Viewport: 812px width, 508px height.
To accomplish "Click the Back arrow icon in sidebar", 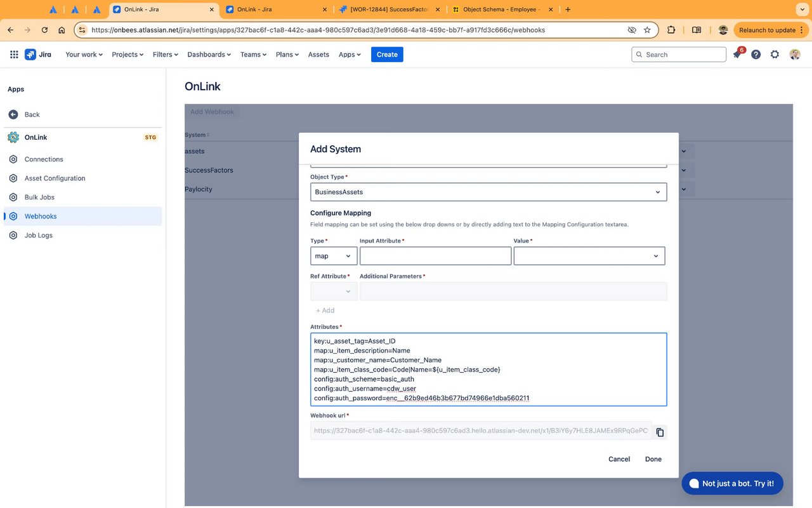I will (13, 115).
